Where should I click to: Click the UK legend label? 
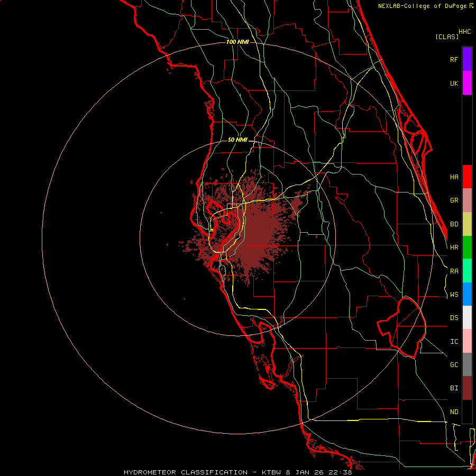(x=454, y=83)
